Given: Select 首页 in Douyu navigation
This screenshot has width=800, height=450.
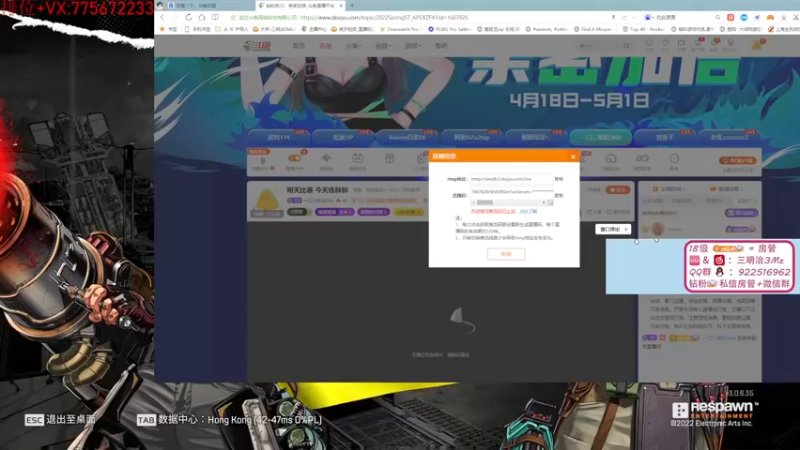Looking at the screenshot, I should [x=299, y=46].
